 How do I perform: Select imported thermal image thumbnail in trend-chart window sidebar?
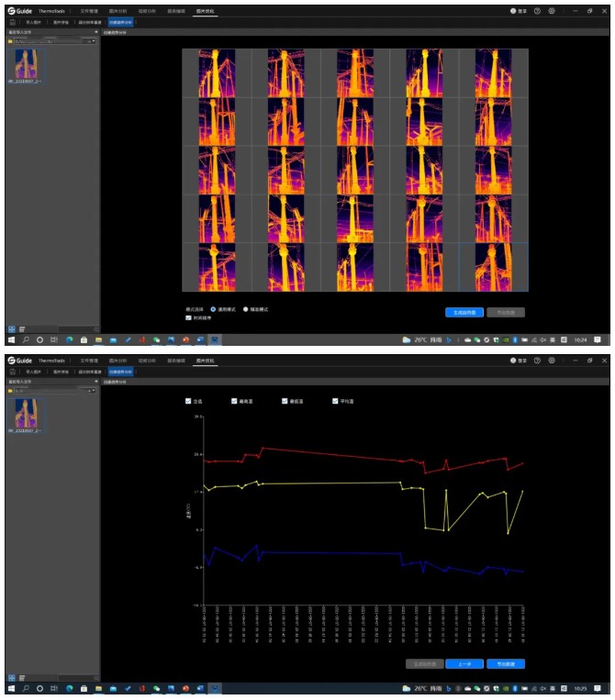tap(26, 414)
